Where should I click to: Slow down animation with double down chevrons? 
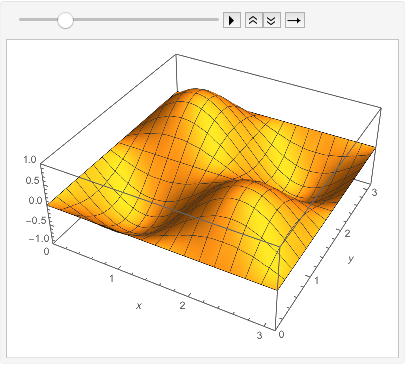(272, 20)
